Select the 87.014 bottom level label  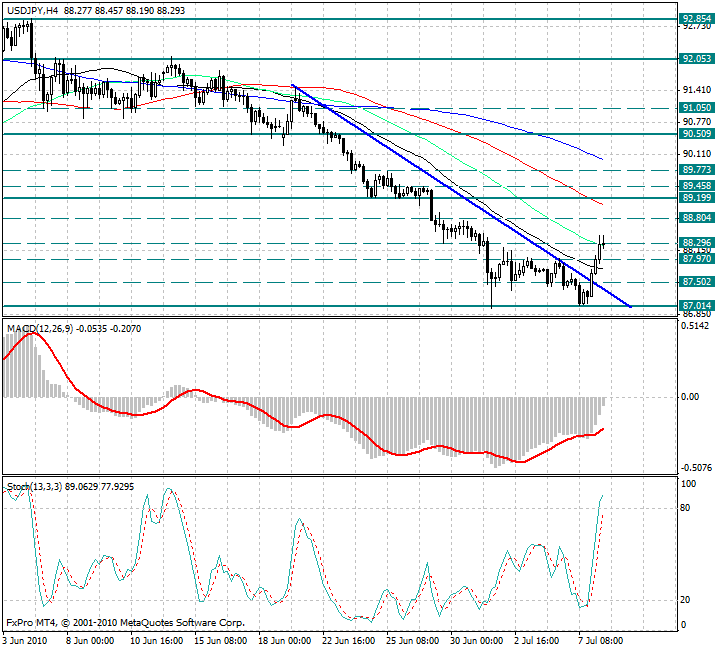pyautogui.click(x=696, y=305)
